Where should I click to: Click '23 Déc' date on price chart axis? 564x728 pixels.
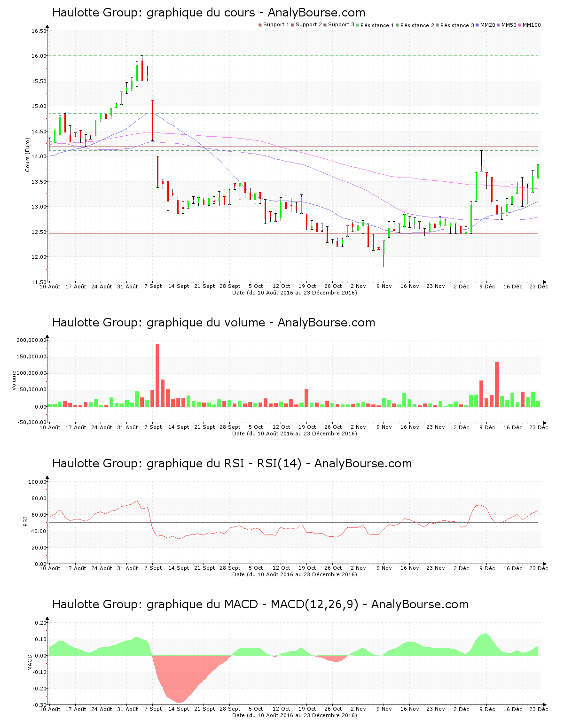tap(539, 286)
